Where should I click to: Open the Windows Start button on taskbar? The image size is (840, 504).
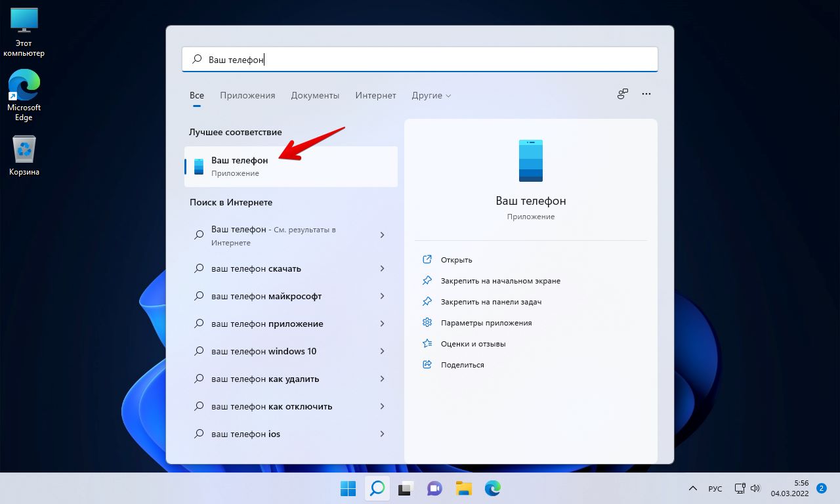pyautogui.click(x=348, y=488)
